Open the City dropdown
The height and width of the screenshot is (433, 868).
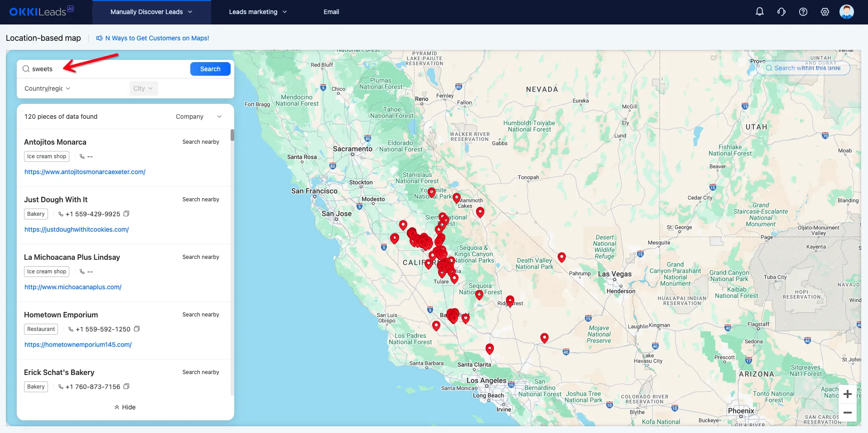(143, 88)
